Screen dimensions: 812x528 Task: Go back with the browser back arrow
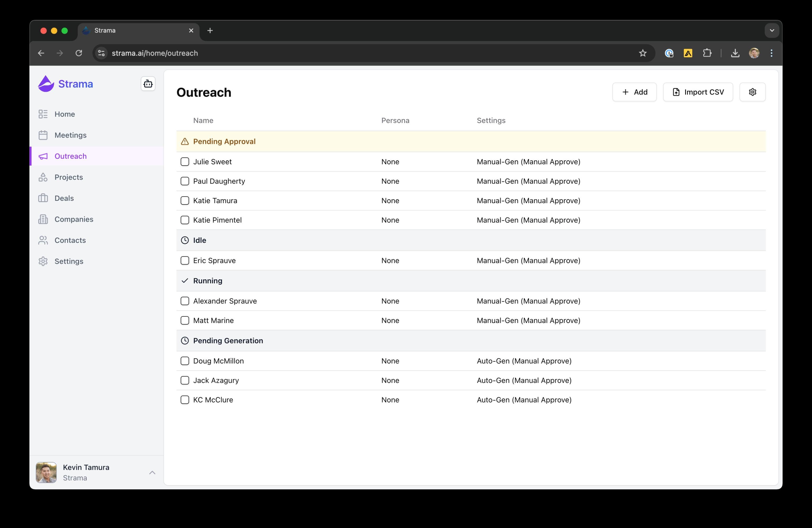(41, 53)
